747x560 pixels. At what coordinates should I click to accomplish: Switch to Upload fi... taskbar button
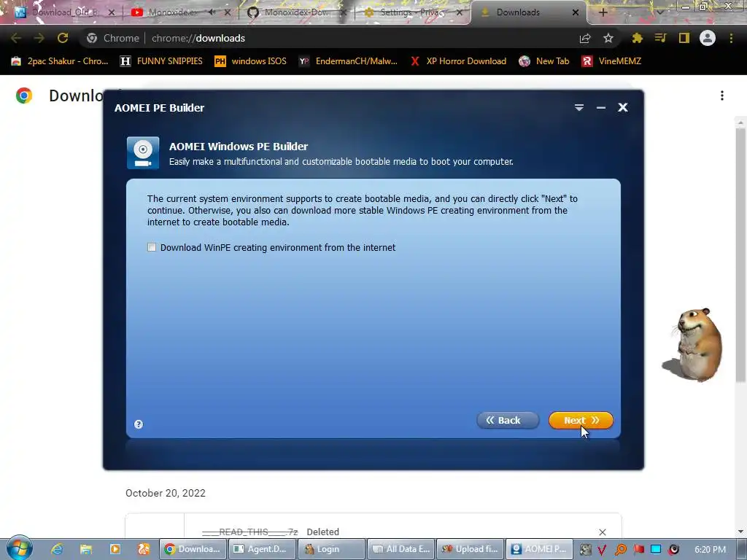pos(470,549)
